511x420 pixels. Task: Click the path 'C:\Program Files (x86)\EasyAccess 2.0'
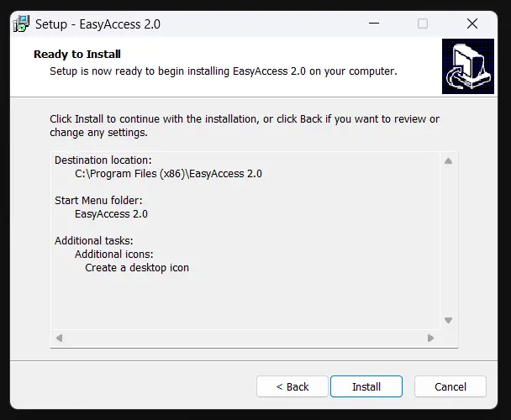point(168,174)
